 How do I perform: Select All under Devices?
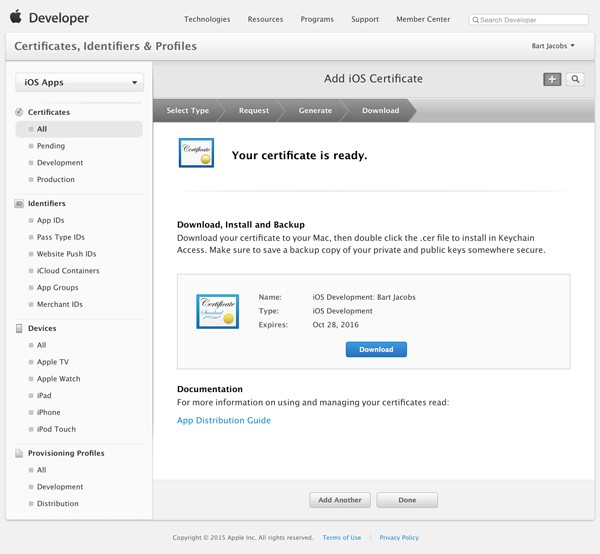coord(41,345)
